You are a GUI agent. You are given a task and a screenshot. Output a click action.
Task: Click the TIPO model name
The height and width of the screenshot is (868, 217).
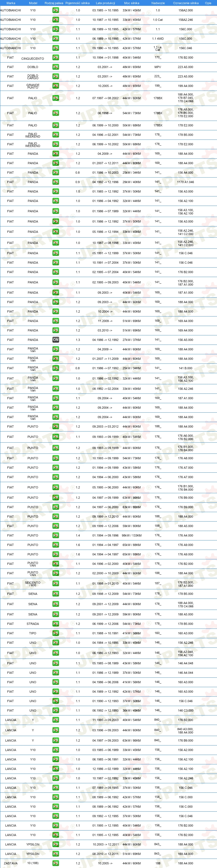pos(33,633)
